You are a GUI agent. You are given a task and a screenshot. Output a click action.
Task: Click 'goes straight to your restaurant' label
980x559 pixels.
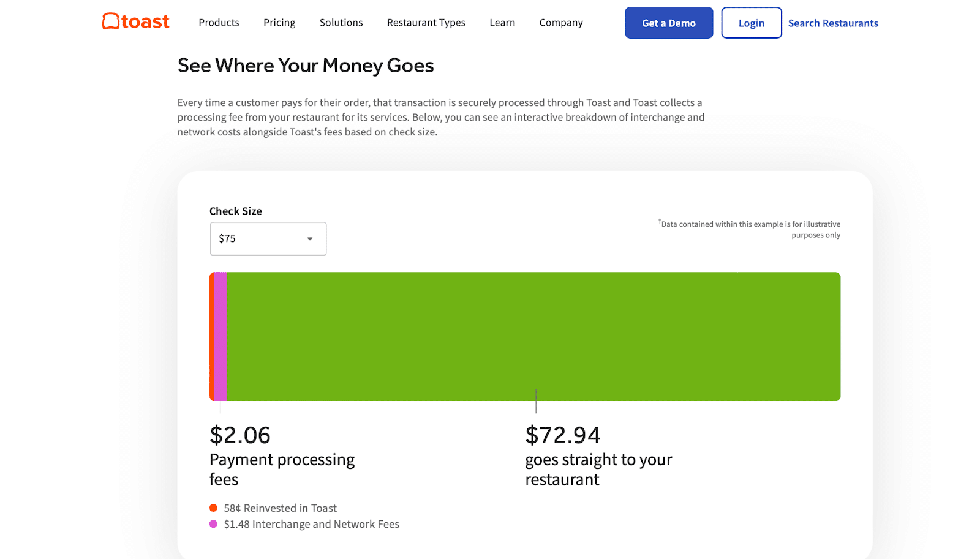(x=598, y=470)
